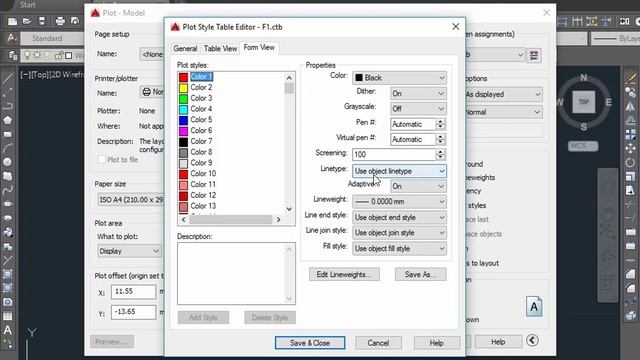
Task: Open the Fill style dropdown
Action: point(399,249)
